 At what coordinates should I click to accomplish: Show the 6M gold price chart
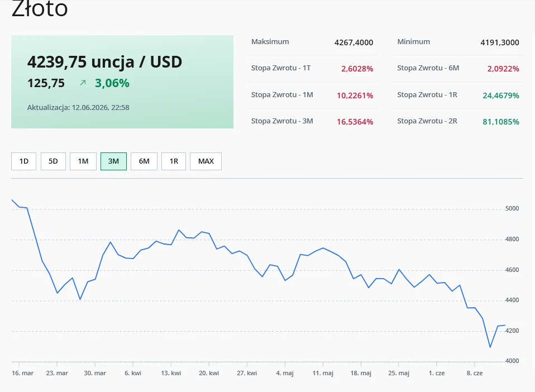(144, 161)
